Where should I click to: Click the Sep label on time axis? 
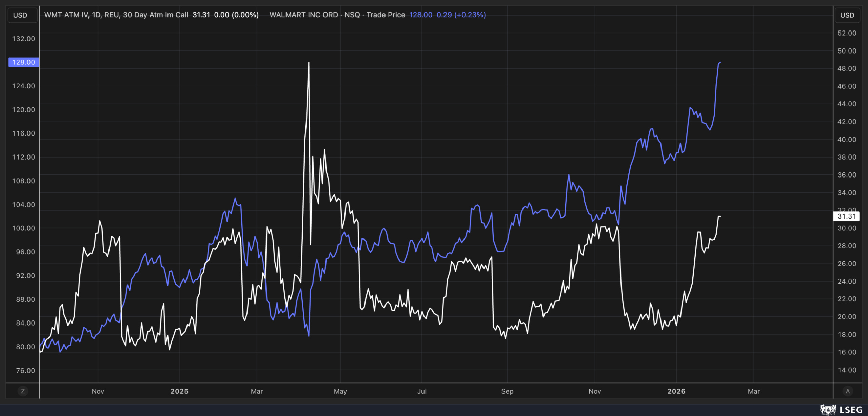507,391
